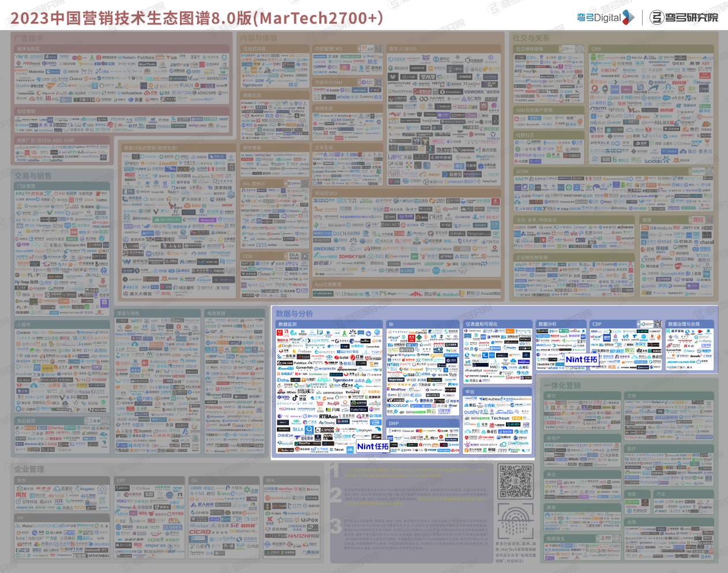Image resolution: width=728 pixels, height=573 pixels.
Task: Click the MarketingDesk logo in 数据分析
Action: click(x=563, y=345)
